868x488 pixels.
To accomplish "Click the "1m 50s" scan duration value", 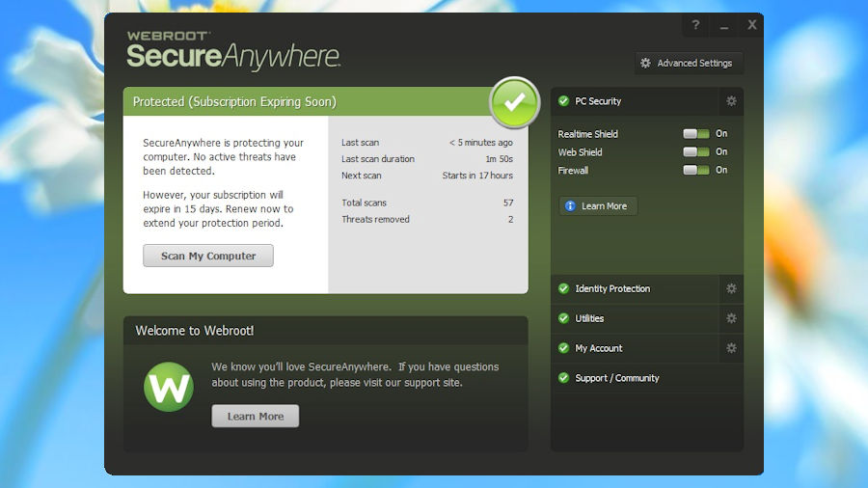I will coord(499,159).
